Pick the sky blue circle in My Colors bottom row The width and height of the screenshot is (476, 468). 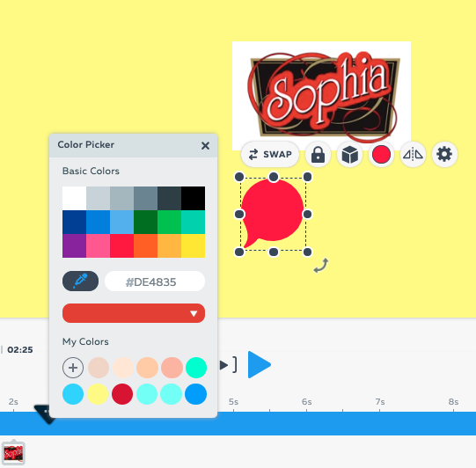73,394
